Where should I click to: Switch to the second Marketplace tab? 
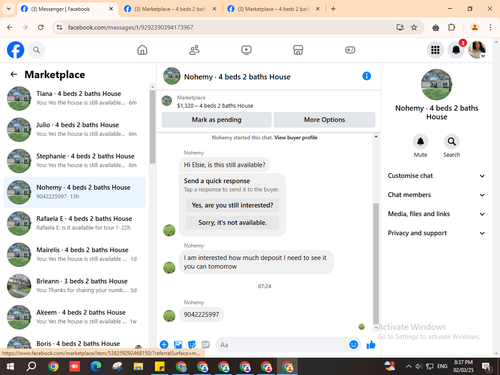170,9
